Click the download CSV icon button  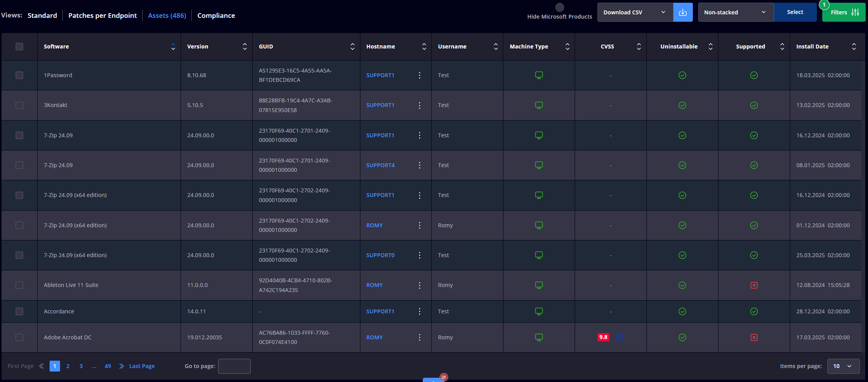pyautogui.click(x=683, y=12)
